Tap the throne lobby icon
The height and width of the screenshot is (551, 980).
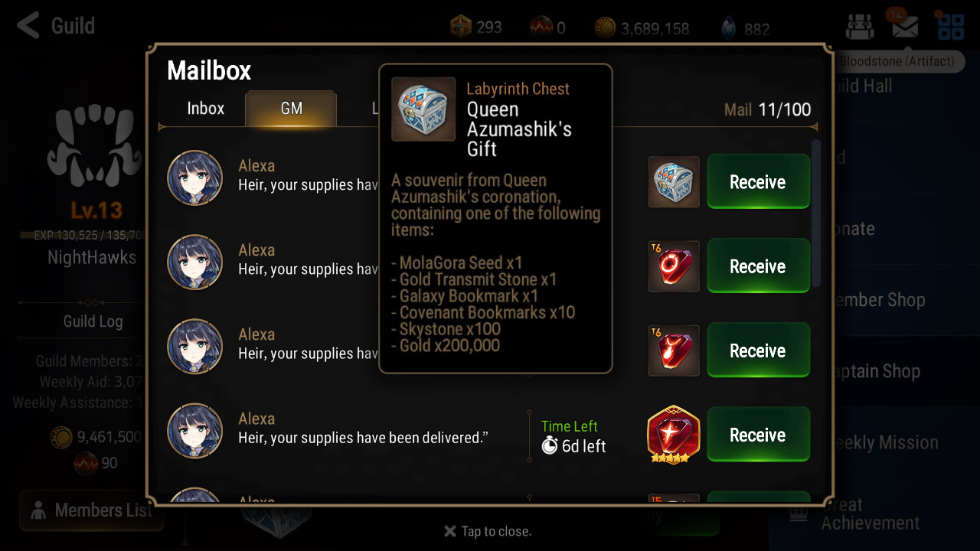(859, 28)
